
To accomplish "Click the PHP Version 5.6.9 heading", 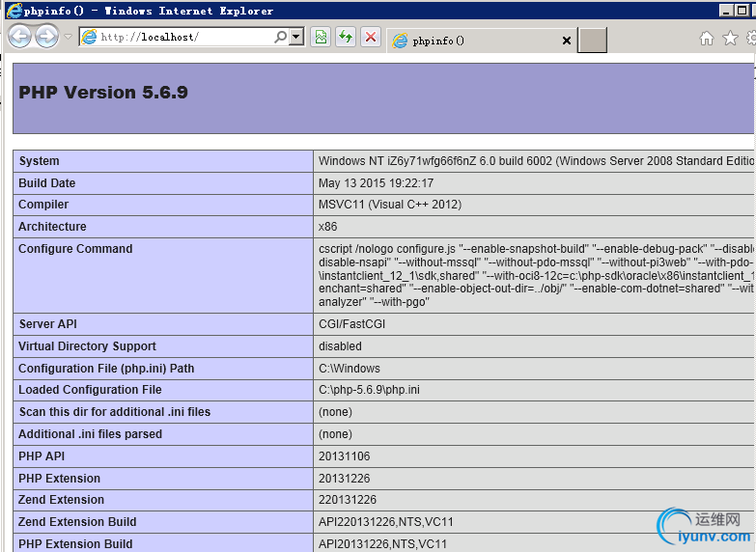I will pos(103,92).
